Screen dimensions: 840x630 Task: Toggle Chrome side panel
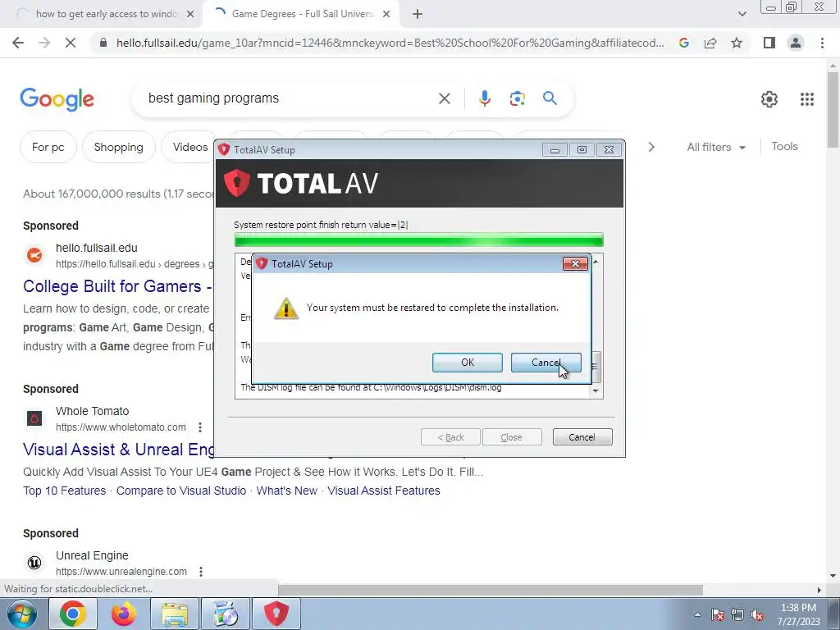(769, 43)
